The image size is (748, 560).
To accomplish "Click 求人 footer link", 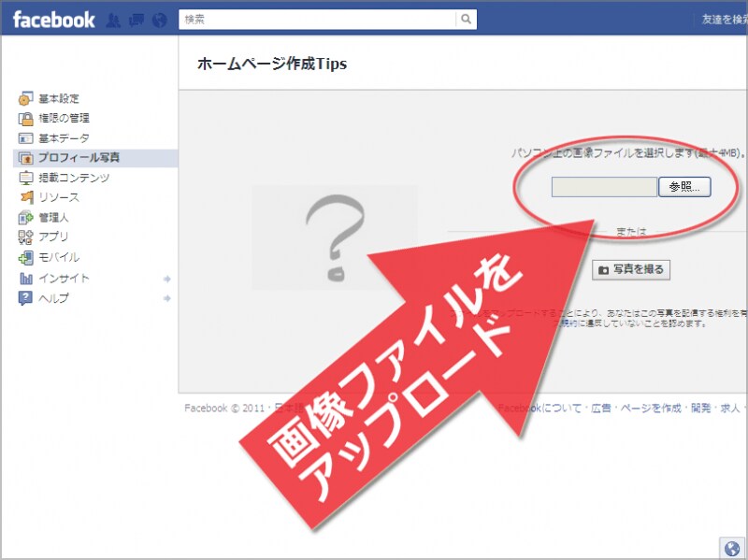I will [x=730, y=408].
